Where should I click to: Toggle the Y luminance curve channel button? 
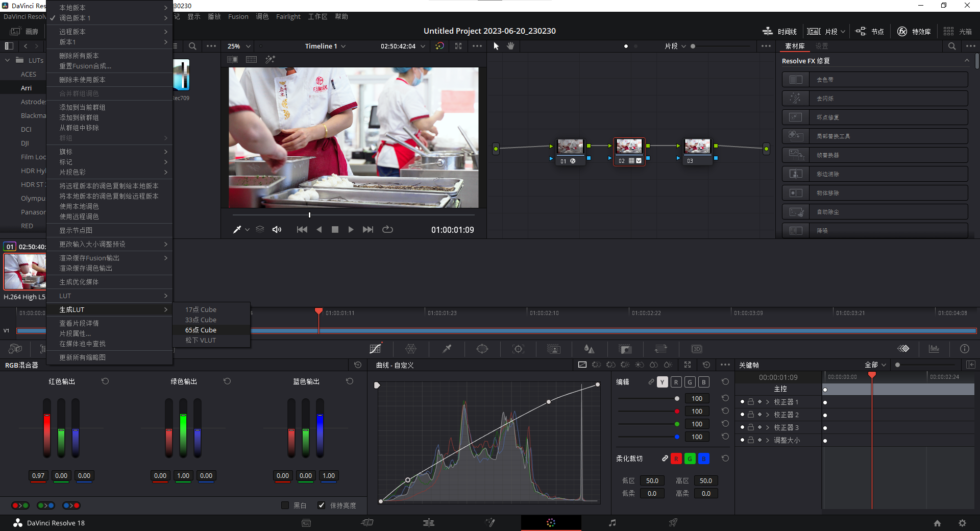(662, 382)
